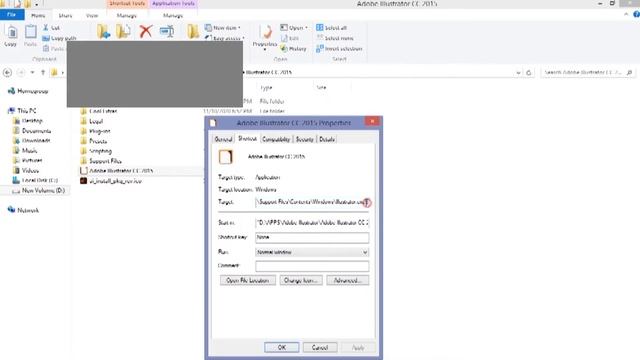The height and width of the screenshot is (360, 640).
Task: Open Manage tab under Shortcut Tools
Action: [x=127, y=16]
